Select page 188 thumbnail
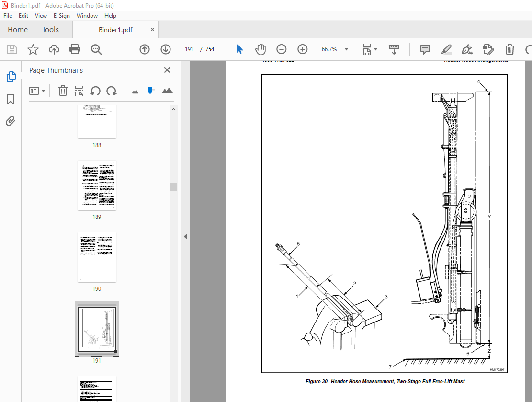 (x=97, y=122)
